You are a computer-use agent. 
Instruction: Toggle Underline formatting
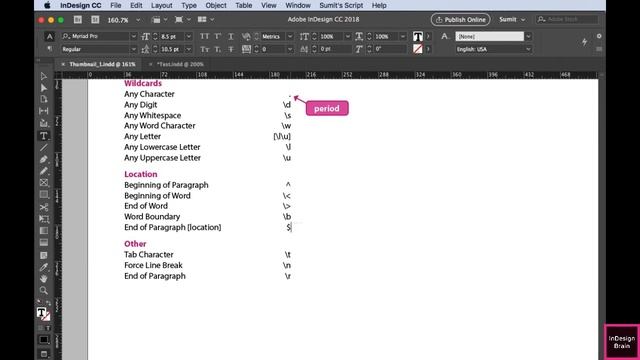(231, 36)
